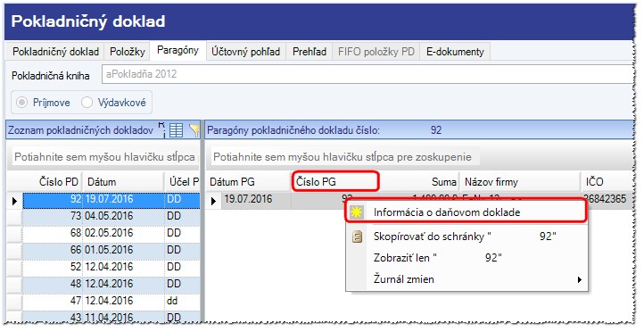Viewport: 644px width, 332px height.
Task: Click the Názov firmy column header
Action: pos(520,181)
